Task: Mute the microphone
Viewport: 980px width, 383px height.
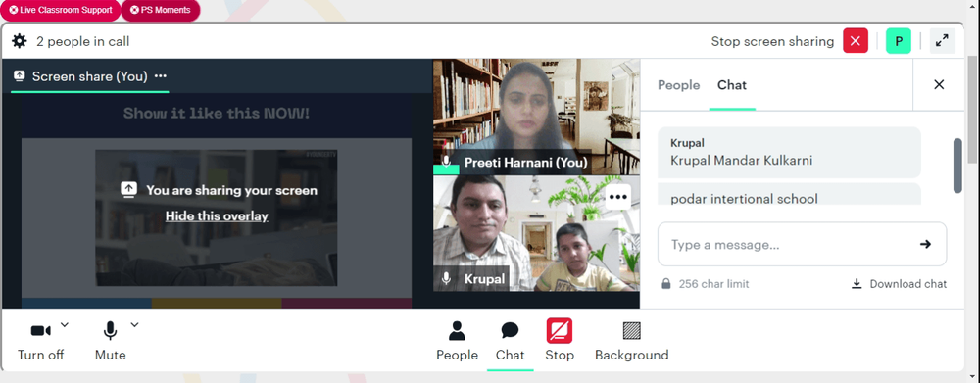Action: 110,341
